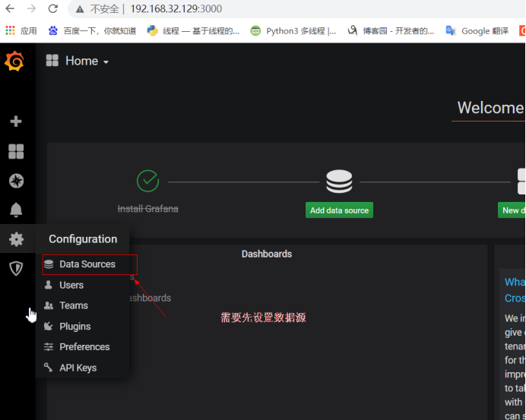The height and width of the screenshot is (420, 526).
Task: Open the 博客园 bookmark
Action: [x=391, y=31]
